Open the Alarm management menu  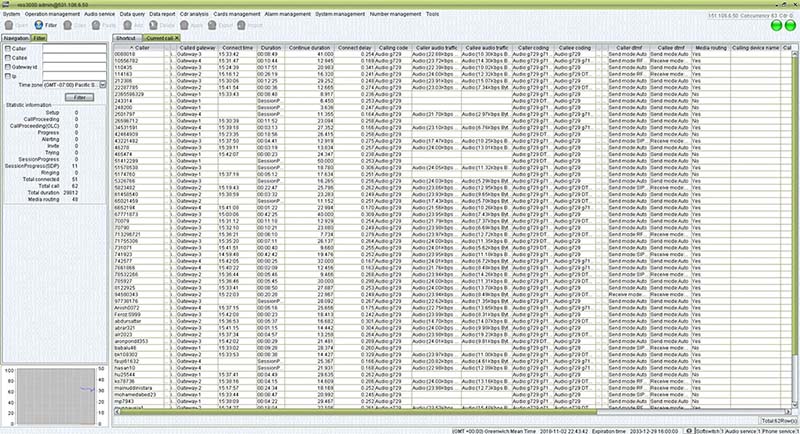(x=288, y=14)
